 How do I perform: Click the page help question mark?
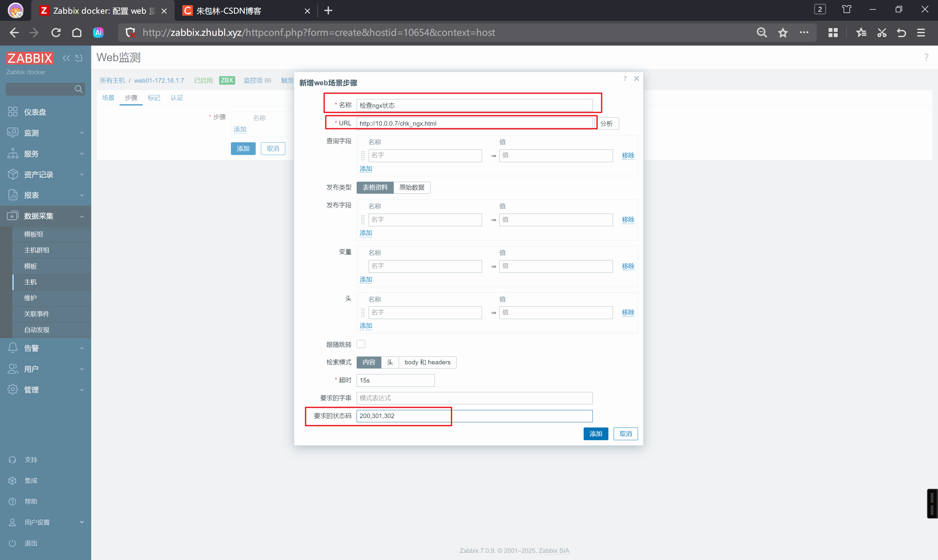(x=926, y=57)
